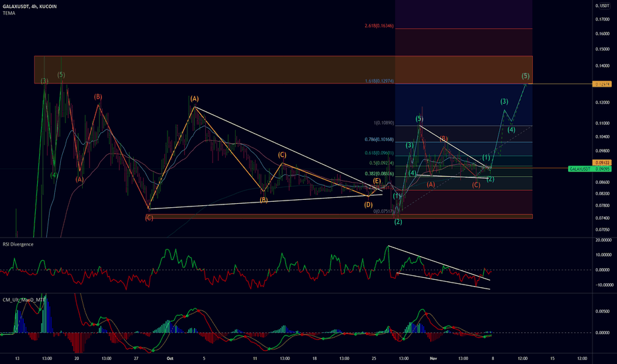Click the 0.09800 price scale value
617x364 pixels.
(602, 151)
